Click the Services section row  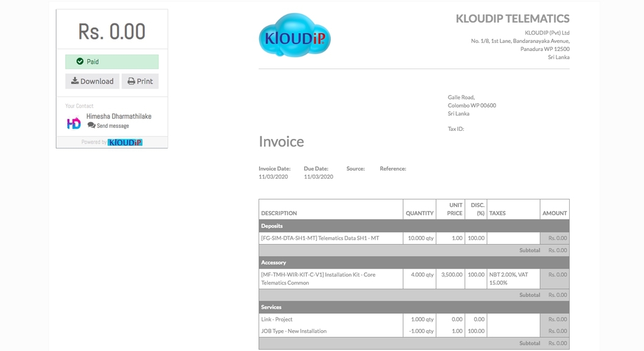[x=414, y=308]
